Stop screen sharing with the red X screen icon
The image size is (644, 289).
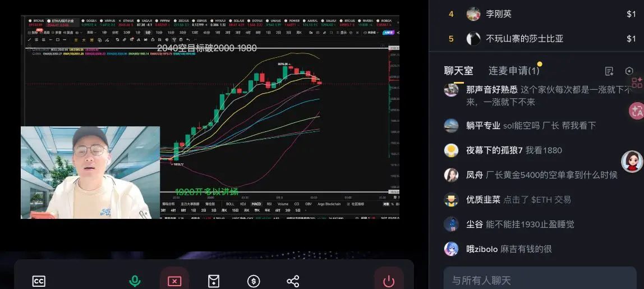[x=174, y=281]
